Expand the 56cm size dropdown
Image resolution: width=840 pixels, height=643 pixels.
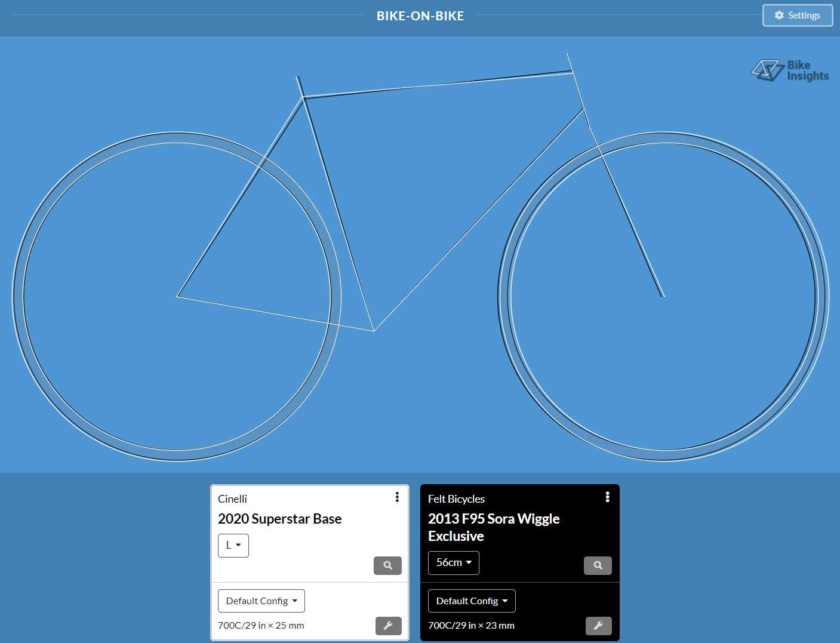[454, 563]
